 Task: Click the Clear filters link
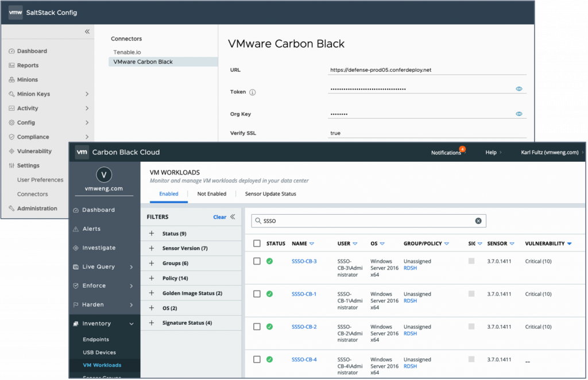pyautogui.click(x=219, y=217)
